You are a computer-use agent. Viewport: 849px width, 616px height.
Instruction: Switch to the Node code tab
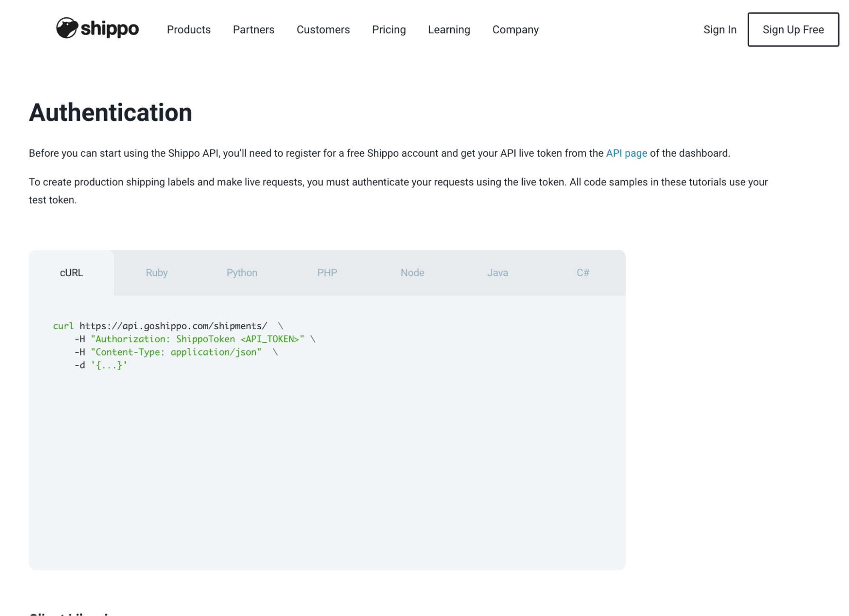coord(412,273)
